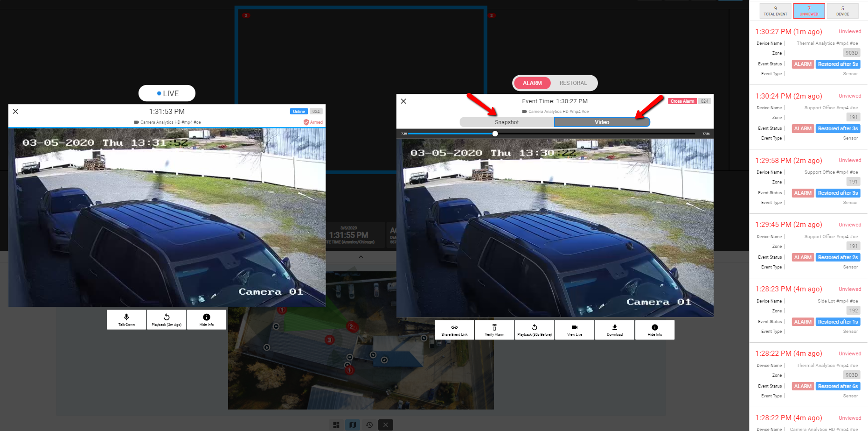The height and width of the screenshot is (431, 868).
Task: Click Hide Info under the event video
Action: click(655, 330)
